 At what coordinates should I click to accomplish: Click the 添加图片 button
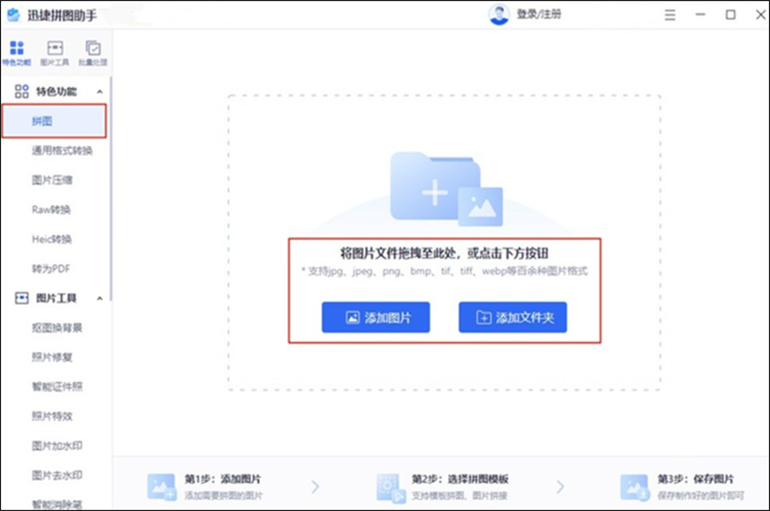376,317
